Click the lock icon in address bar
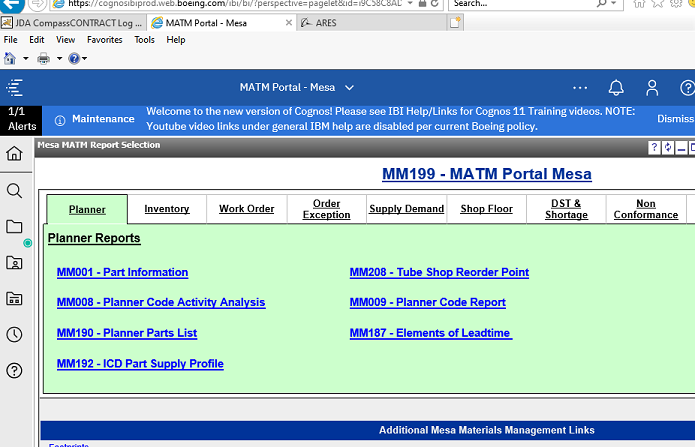The image size is (695, 447). (422, 4)
